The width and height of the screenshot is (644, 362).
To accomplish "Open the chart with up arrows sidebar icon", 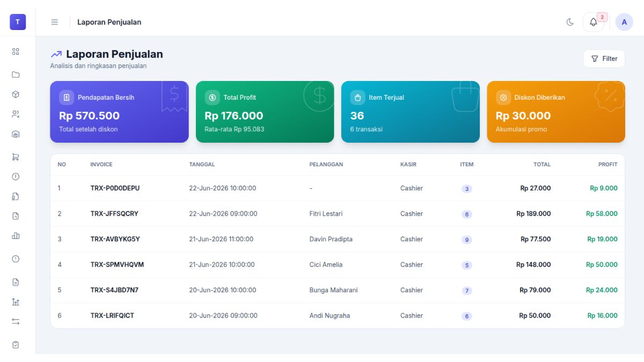I will 16,302.
